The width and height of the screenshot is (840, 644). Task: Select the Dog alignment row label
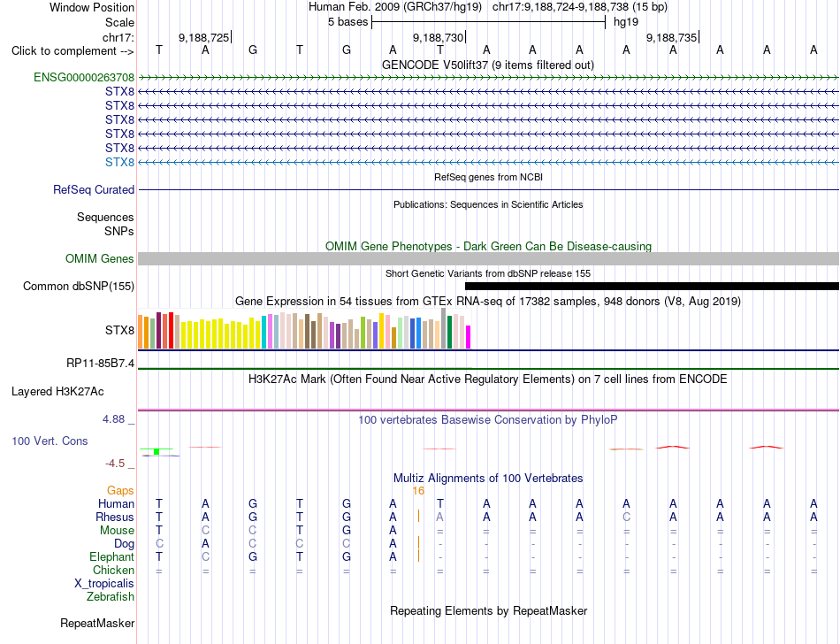(x=125, y=544)
